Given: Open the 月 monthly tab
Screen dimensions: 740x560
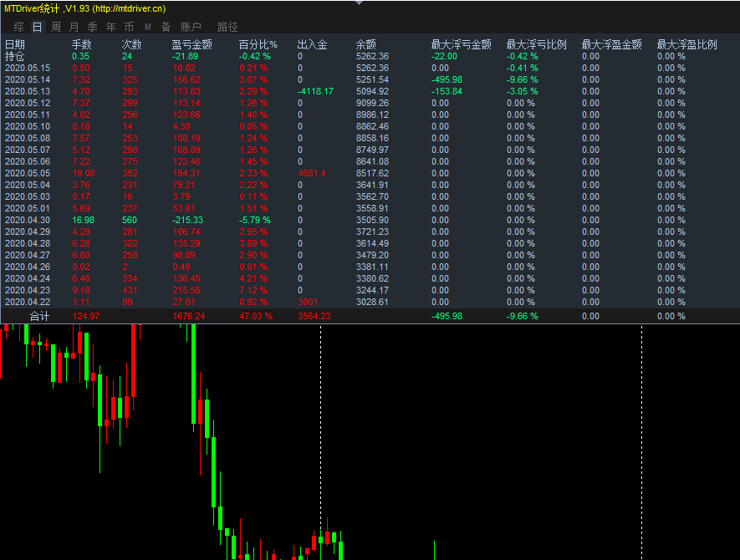Looking at the screenshot, I should [x=74, y=27].
